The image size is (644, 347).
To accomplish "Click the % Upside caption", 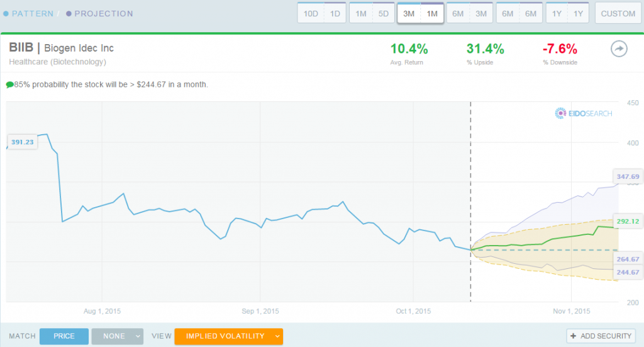I will click(x=480, y=62).
